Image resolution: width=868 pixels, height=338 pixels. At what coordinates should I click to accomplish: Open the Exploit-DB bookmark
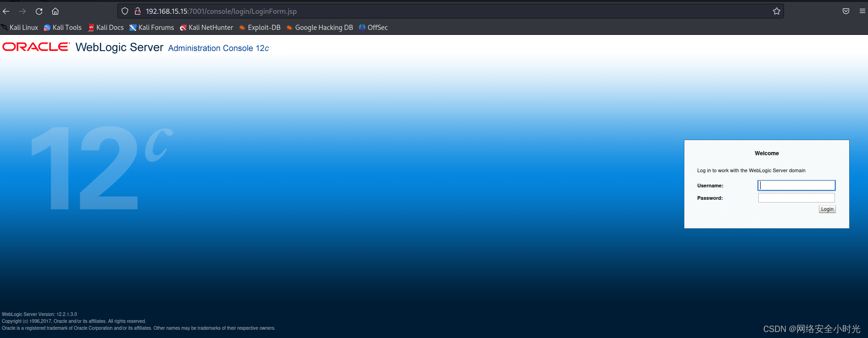pos(260,28)
